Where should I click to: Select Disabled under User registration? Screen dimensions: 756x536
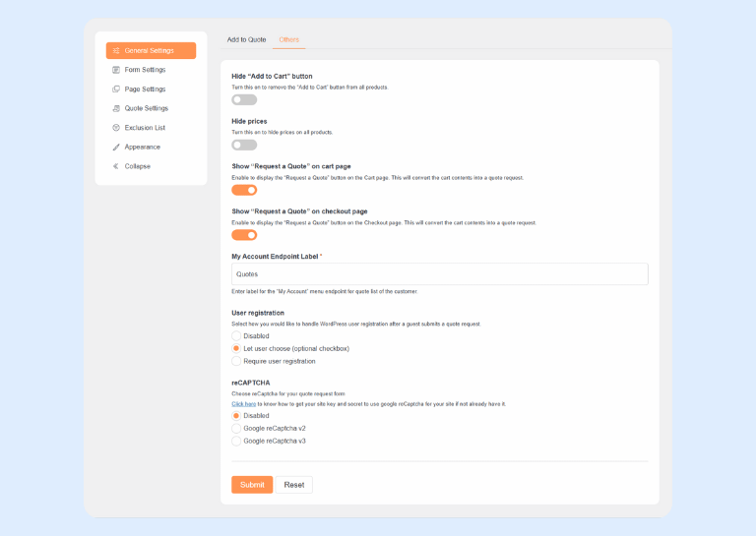coord(236,336)
